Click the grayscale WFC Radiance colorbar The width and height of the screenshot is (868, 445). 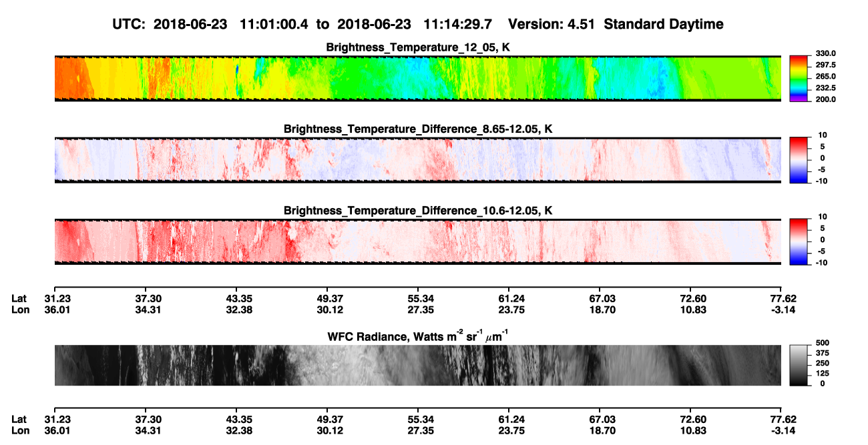click(799, 366)
